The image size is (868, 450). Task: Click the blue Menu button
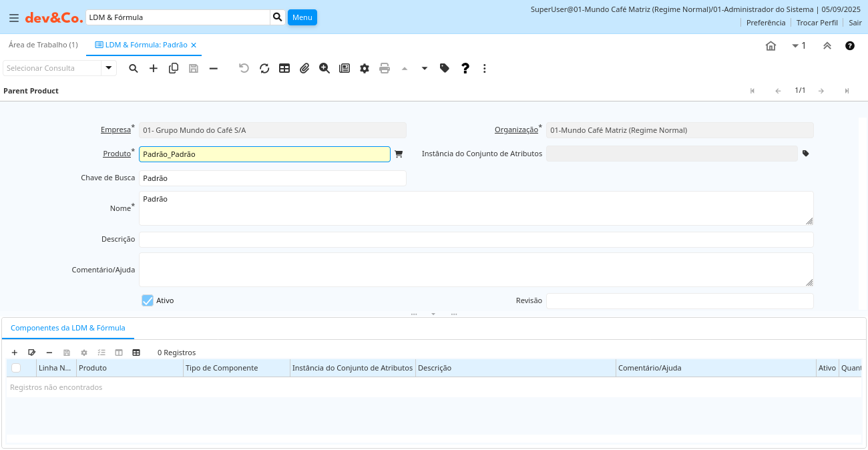coord(302,17)
